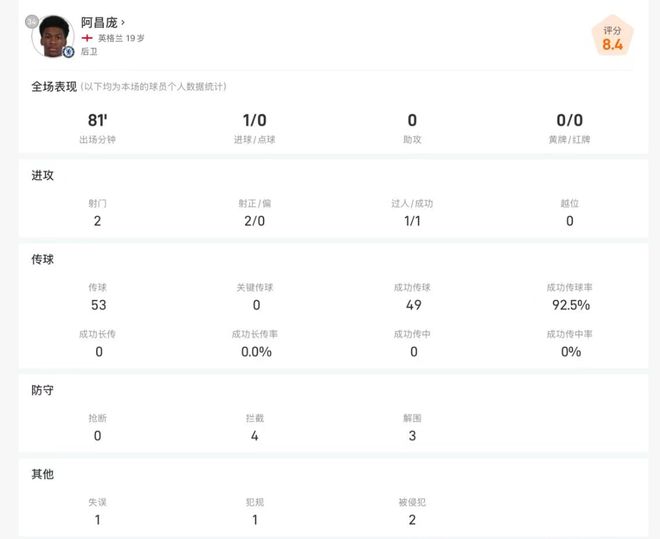
Task: Click the 成功传球 value 49
Action: [x=413, y=305]
